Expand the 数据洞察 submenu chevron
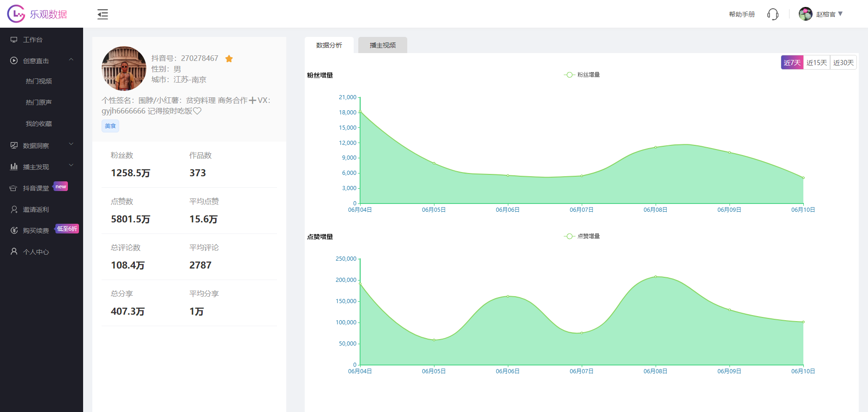The height and width of the screenshot is (412, 868). coord(71,144)
